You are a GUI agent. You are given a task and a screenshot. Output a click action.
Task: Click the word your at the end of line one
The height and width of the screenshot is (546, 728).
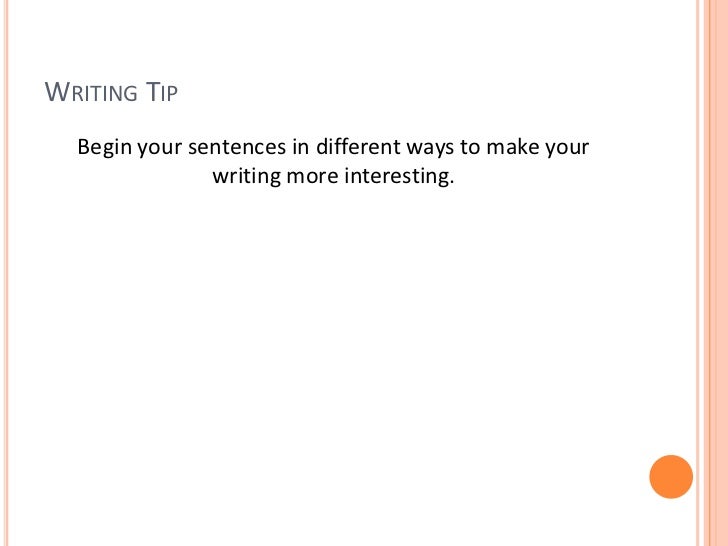coord(566,149)
